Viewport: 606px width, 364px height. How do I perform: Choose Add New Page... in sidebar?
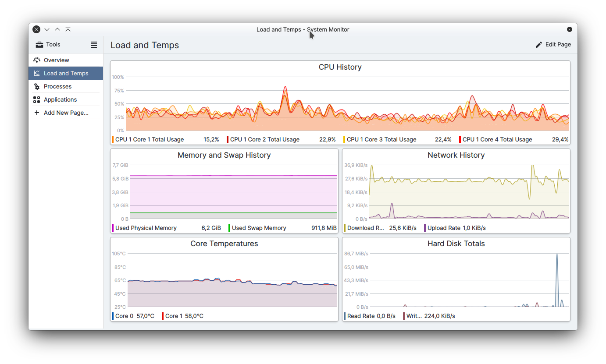(x=66, y=113)
